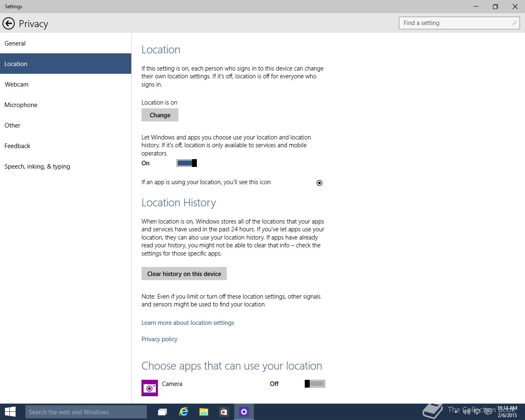Select Location in the sidebar

(66, 64)
